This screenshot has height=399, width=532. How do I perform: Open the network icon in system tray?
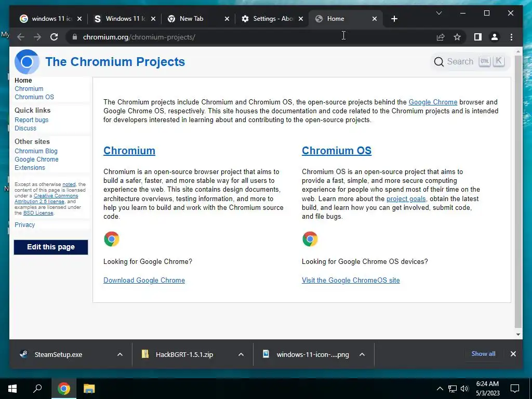tap(453, 389)
